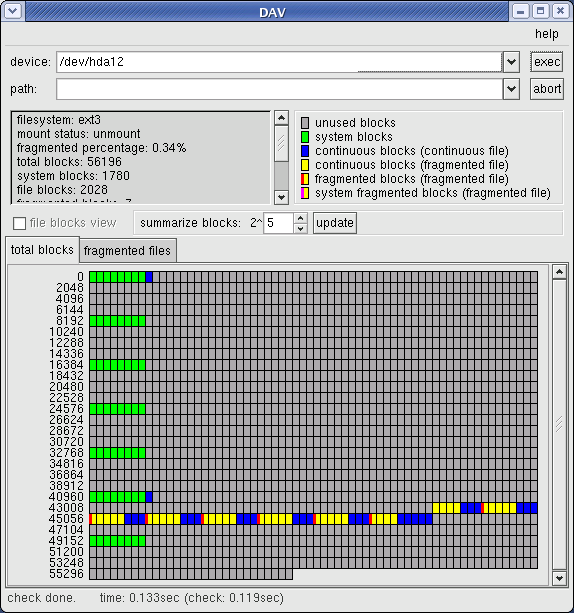Expand the device dropdown list
574x613 pixels.
click(x=511, y=62)
